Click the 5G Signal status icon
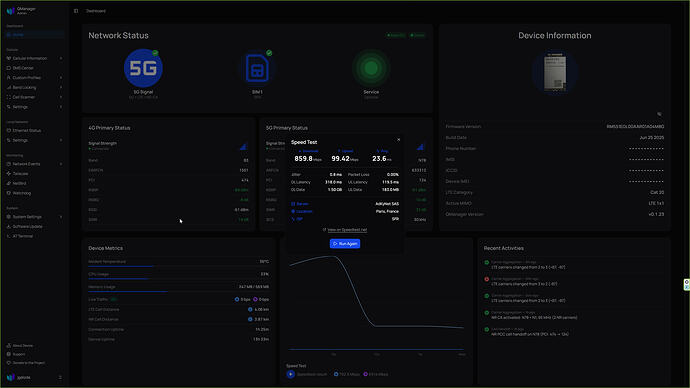The width and height of the screenshot is (690, 388). point(143,68)
